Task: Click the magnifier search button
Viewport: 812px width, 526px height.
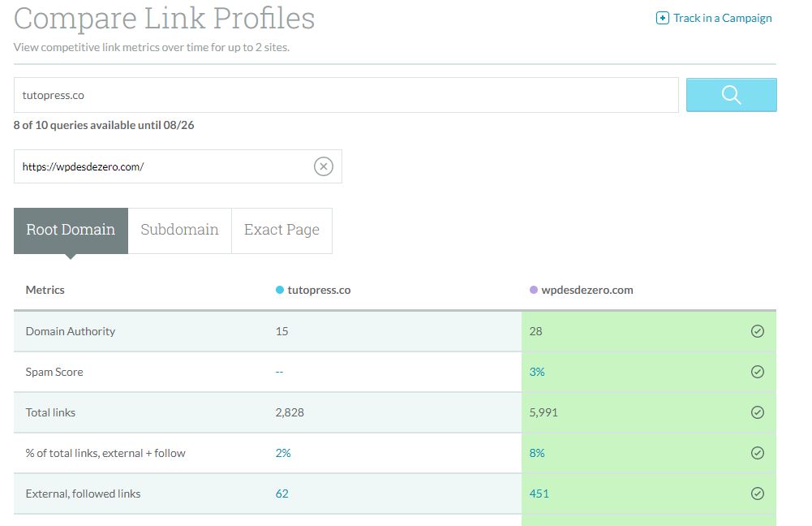Action: (731, 95)
